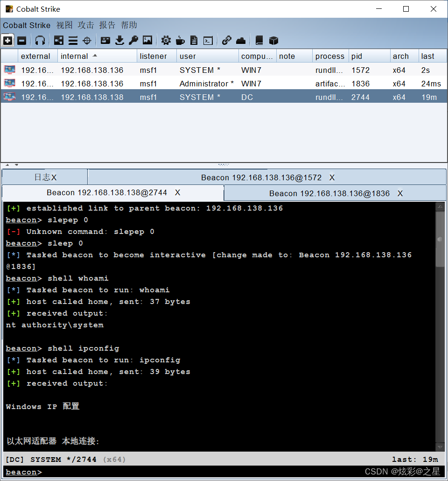Click console scrollbar down arrow
This screenshot has height=481, width=448.
pos(440,447)
